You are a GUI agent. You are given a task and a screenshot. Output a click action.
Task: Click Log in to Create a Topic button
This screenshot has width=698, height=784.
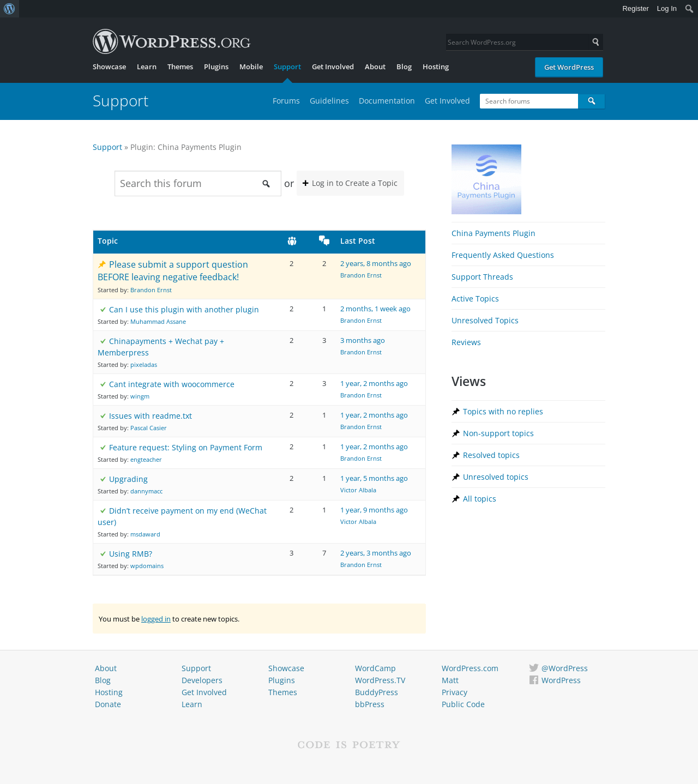350,183
